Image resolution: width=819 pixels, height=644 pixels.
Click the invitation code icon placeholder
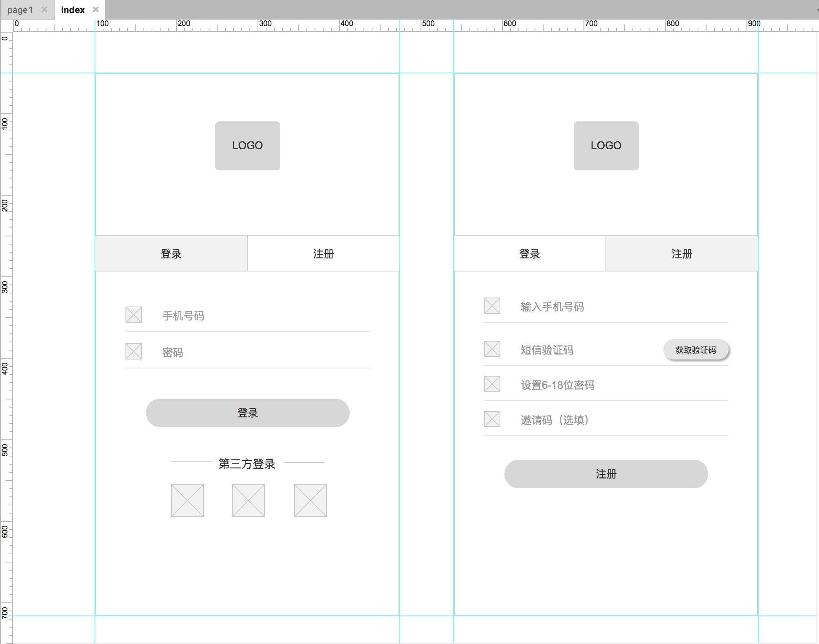click(x=492, y=419)
